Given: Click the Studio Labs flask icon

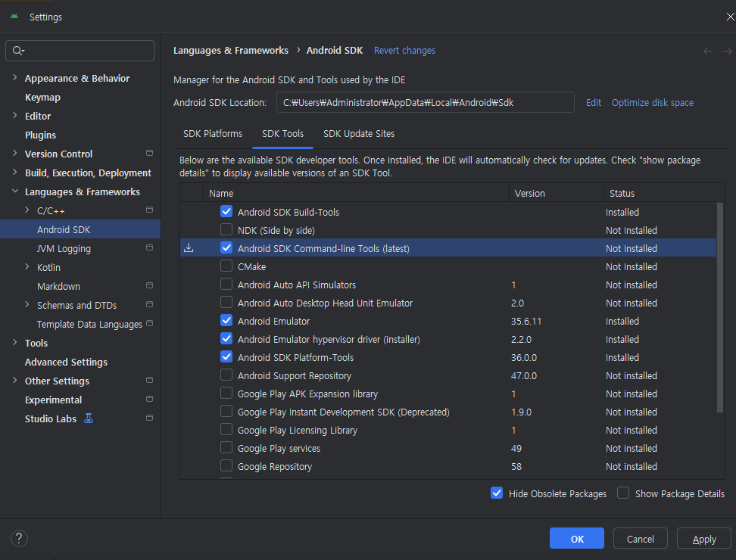Looking at the screenshot, I should (x=89, y=418).
